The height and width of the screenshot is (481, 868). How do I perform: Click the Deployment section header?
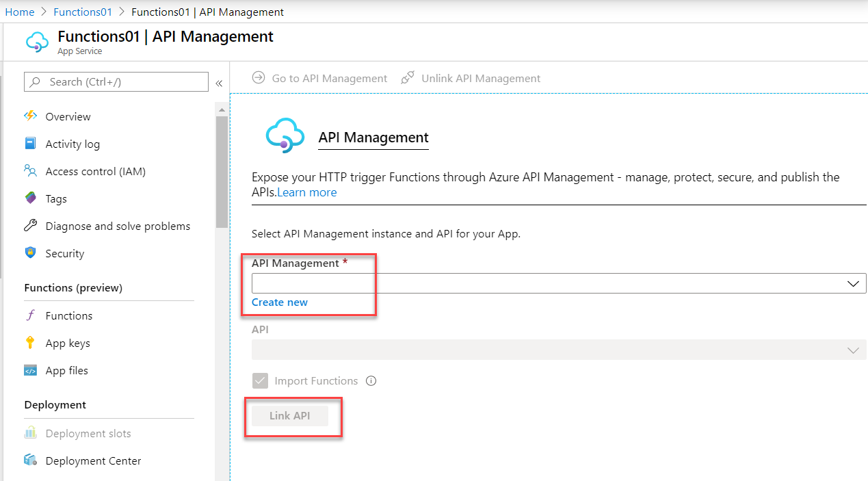click(55, 404)
